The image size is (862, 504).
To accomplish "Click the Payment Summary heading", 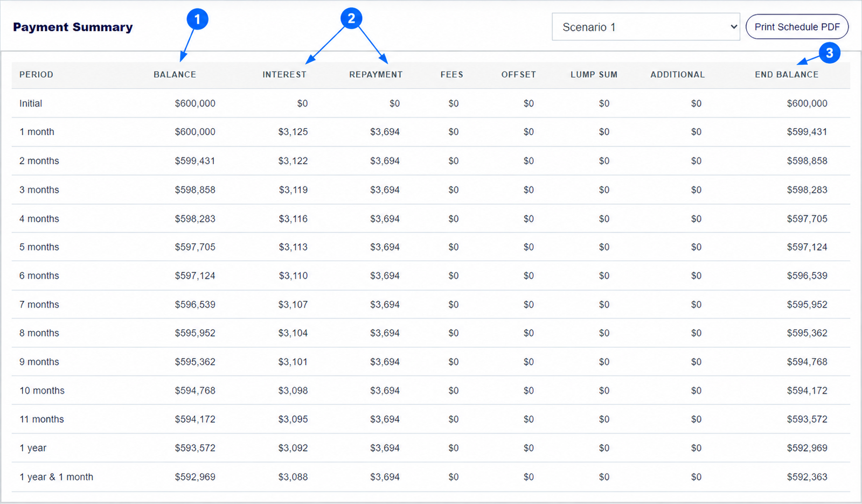I will point(73,27).
